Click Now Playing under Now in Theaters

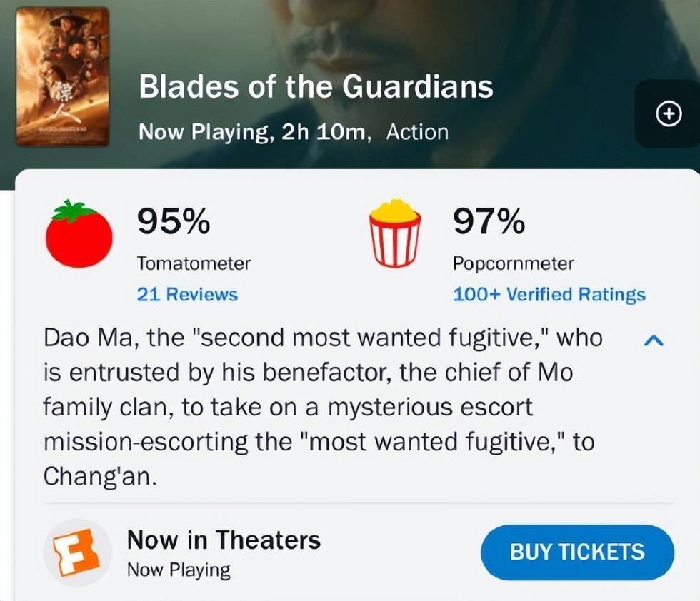click(x=179, y=570)
